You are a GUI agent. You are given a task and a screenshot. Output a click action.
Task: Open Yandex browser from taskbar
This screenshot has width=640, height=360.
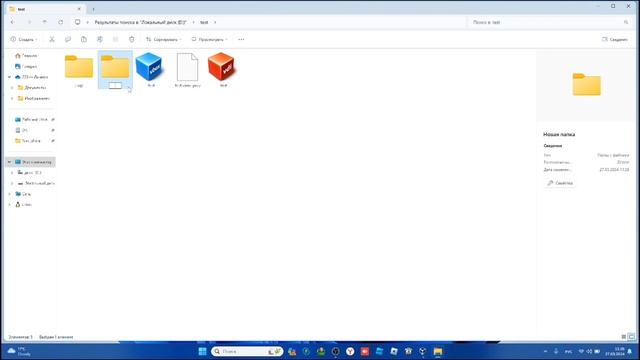[350, 351]
